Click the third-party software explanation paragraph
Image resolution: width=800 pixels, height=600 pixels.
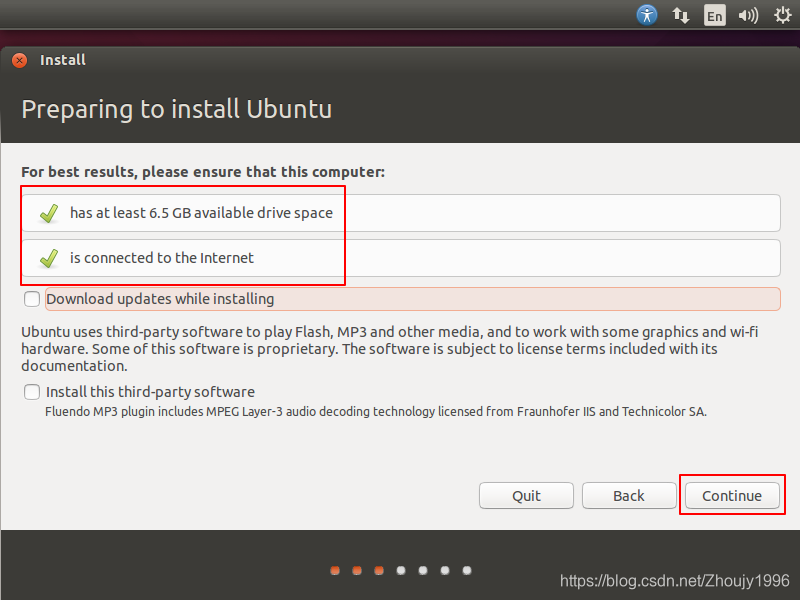click(x=390, y=348)
